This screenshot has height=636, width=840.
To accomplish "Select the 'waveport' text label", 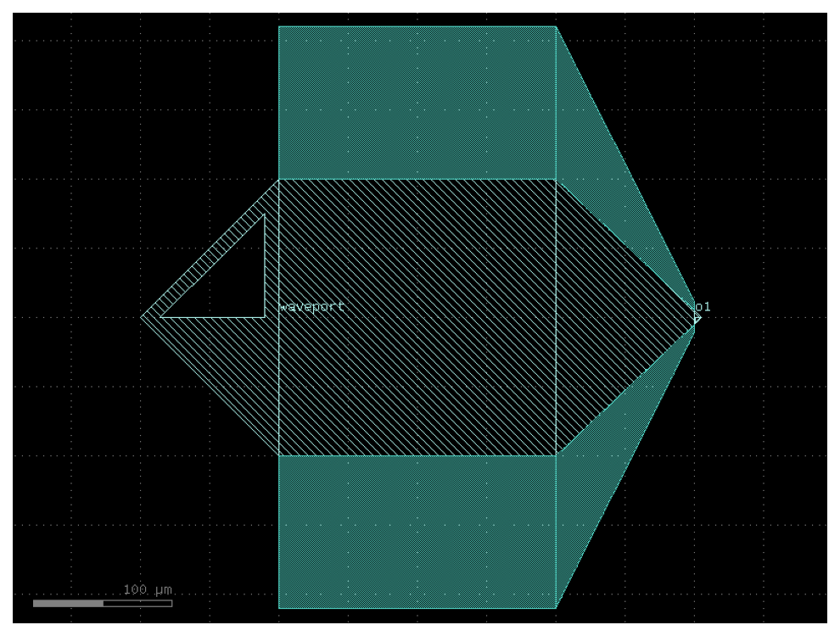I will (311, 307).
